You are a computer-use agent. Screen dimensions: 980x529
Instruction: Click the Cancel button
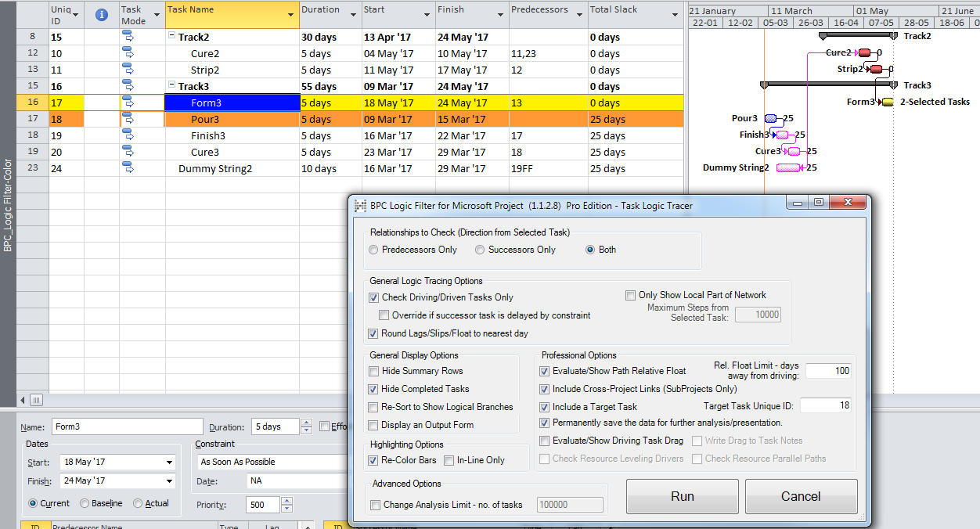[x=801, y=496]
